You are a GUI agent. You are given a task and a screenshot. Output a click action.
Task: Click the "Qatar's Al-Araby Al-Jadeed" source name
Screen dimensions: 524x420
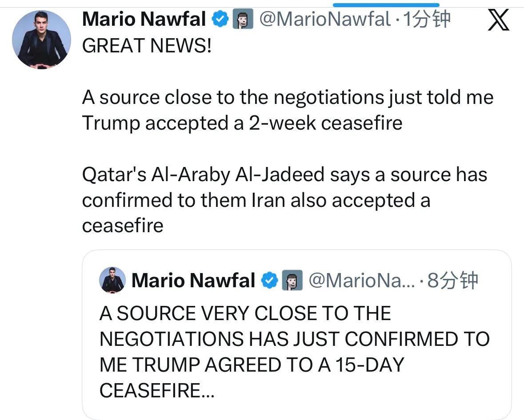[x=204, y=174]
